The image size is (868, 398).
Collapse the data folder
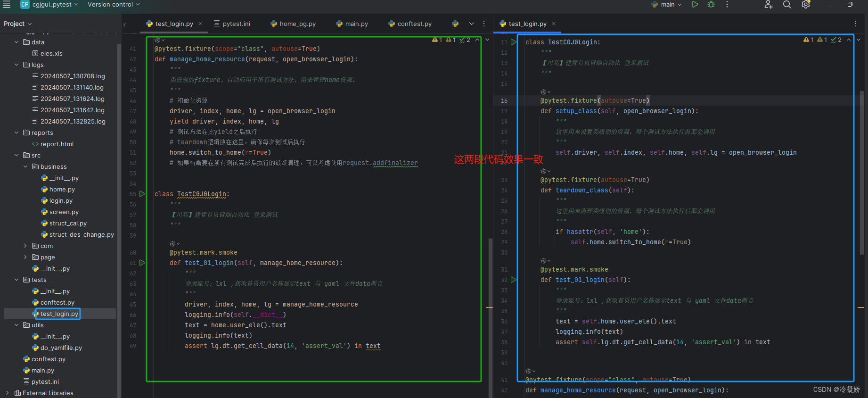pyautogui.click(x=16, y=42)
